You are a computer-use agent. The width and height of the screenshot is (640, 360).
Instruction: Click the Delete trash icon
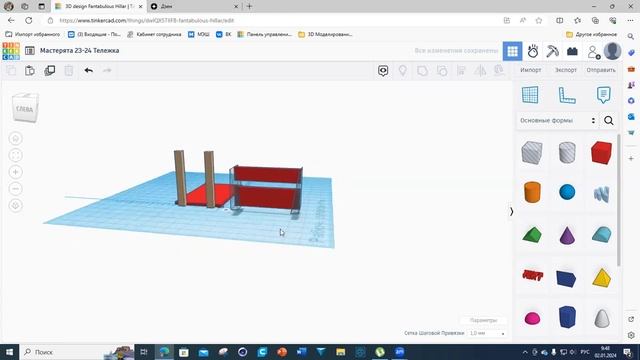tap(69, 71)
